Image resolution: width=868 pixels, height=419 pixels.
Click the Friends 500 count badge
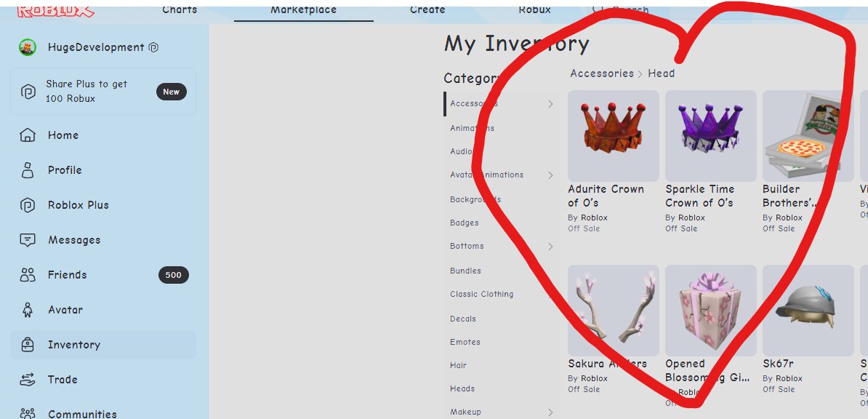pyautogui.click(x=173, y=275)
